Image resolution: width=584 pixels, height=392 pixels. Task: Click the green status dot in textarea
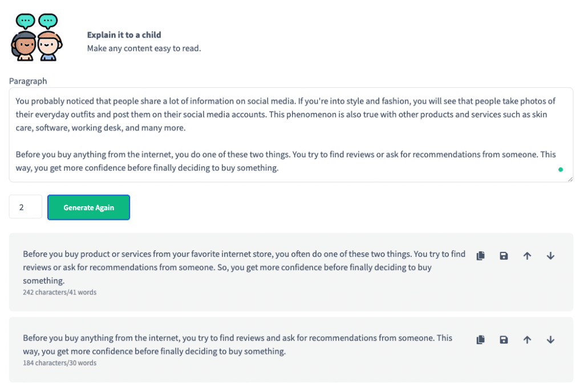(x=561, y=170)
